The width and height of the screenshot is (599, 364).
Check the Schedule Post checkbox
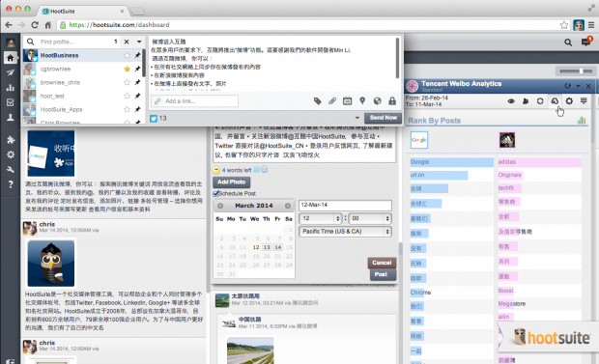pyautogui.click(x=215, y=194)
